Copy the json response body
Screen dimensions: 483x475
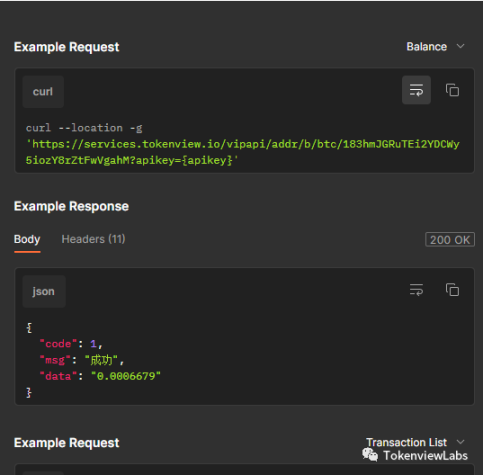[x=452, y=290]
